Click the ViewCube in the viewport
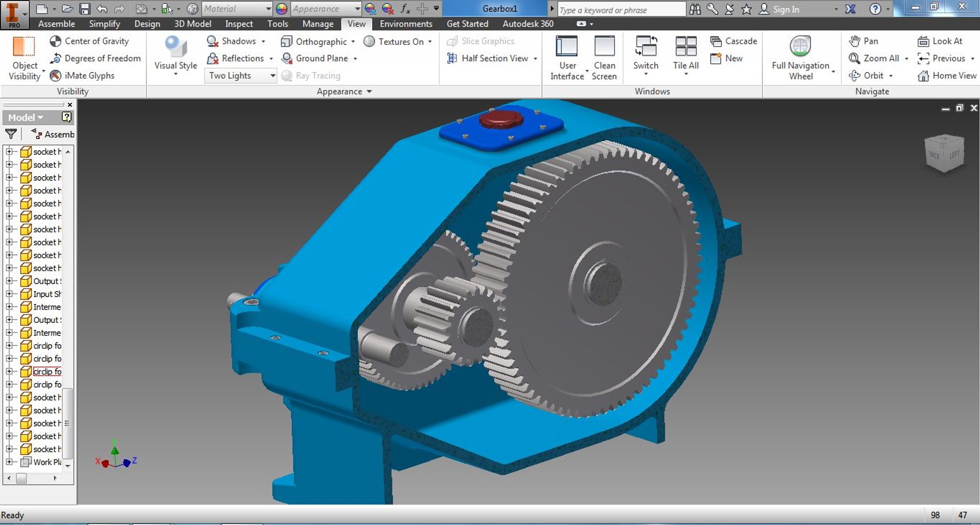 [x=944, y=153]
